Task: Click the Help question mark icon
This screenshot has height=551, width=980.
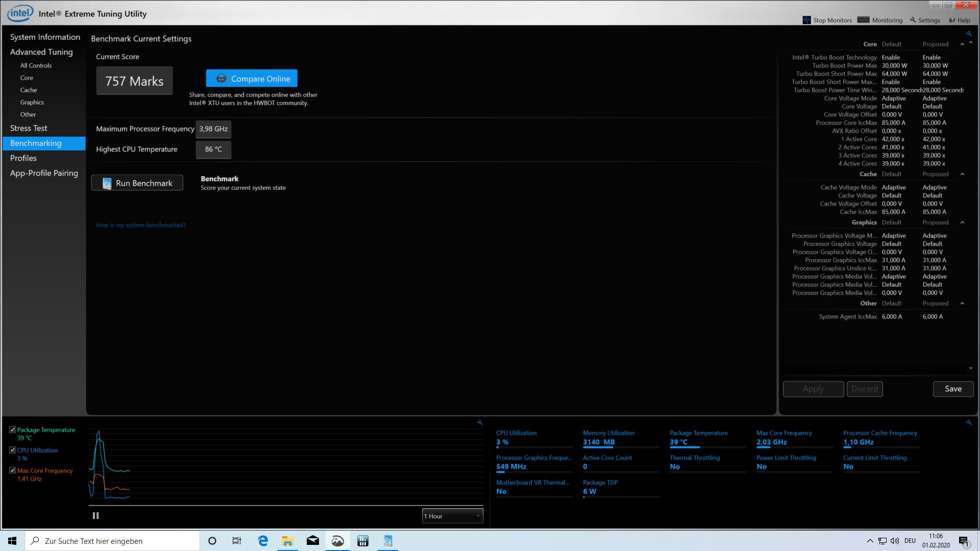Action: pyautogui.click(x=952, y=20)
